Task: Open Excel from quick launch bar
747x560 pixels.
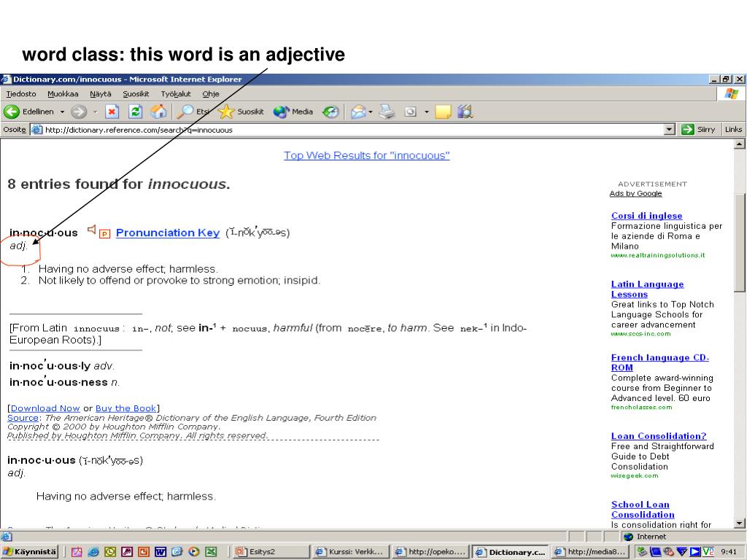Action: click(211, 551)
